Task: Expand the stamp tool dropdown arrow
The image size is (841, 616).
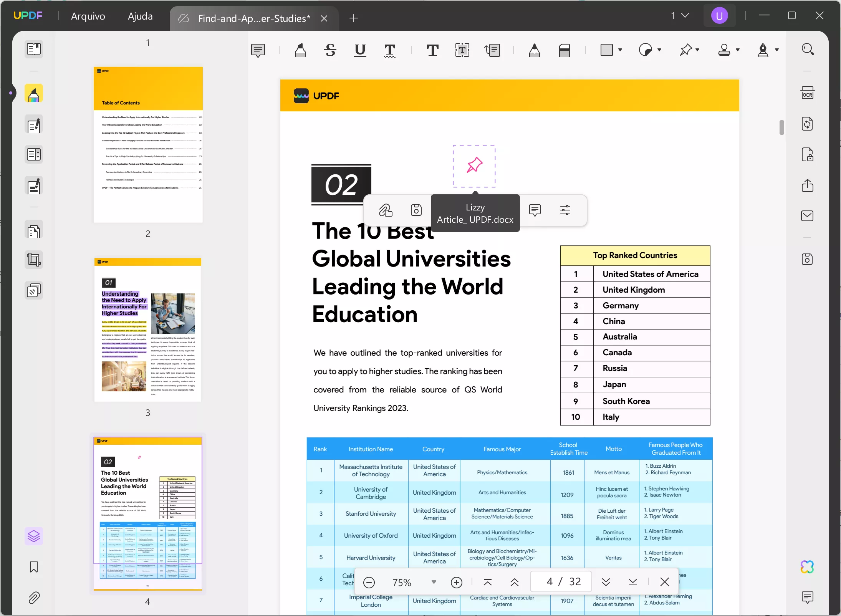Action: (x=737, y=50)
